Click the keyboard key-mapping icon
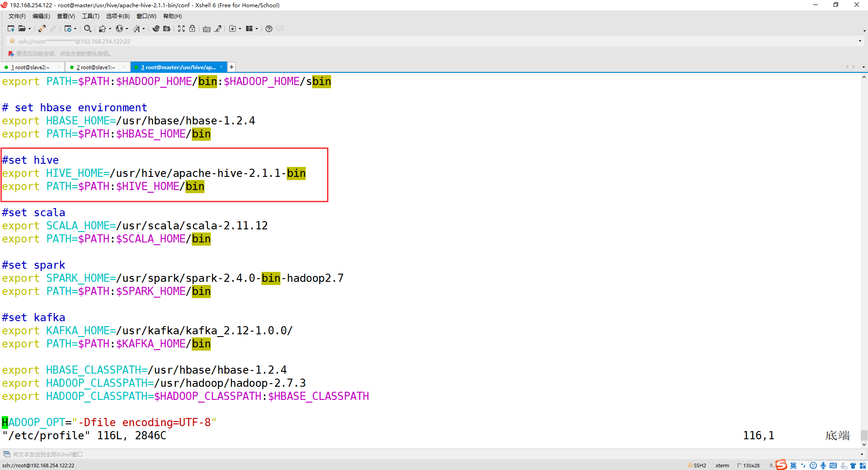The height and width of the screenshot is (470, 868). (207, 28)
